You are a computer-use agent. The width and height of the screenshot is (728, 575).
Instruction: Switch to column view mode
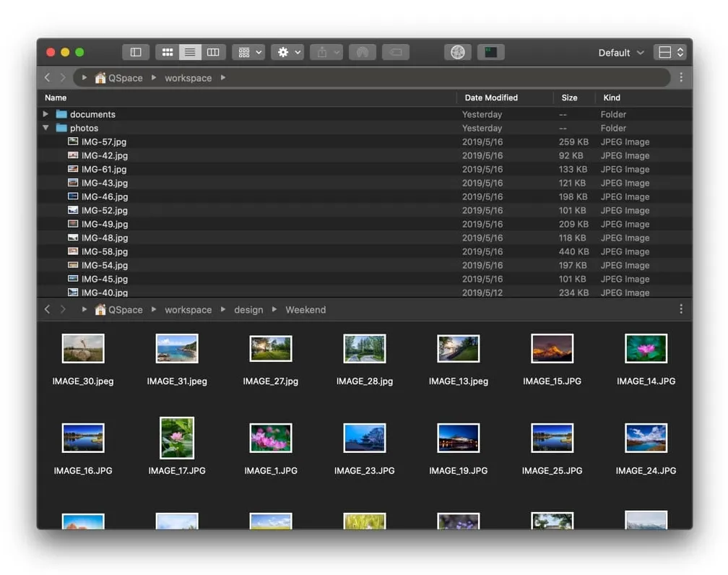213,52
